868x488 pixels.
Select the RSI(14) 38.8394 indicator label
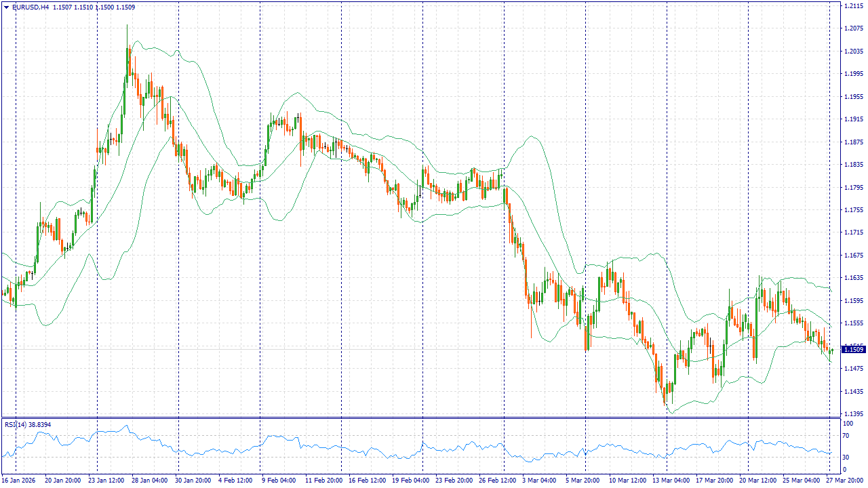28,424
